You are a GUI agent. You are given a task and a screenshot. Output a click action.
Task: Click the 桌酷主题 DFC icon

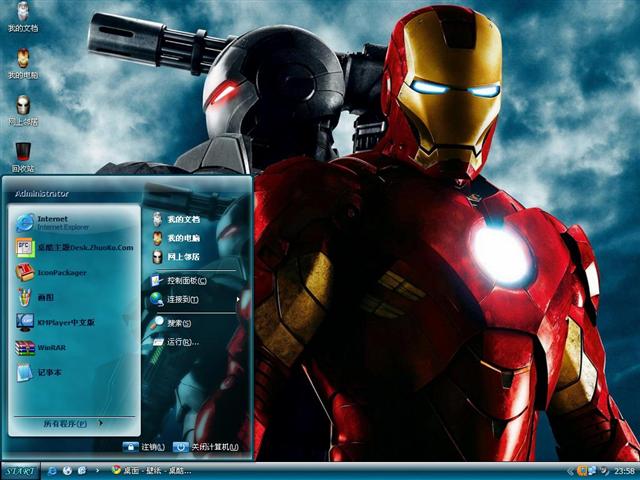(25, 248)
